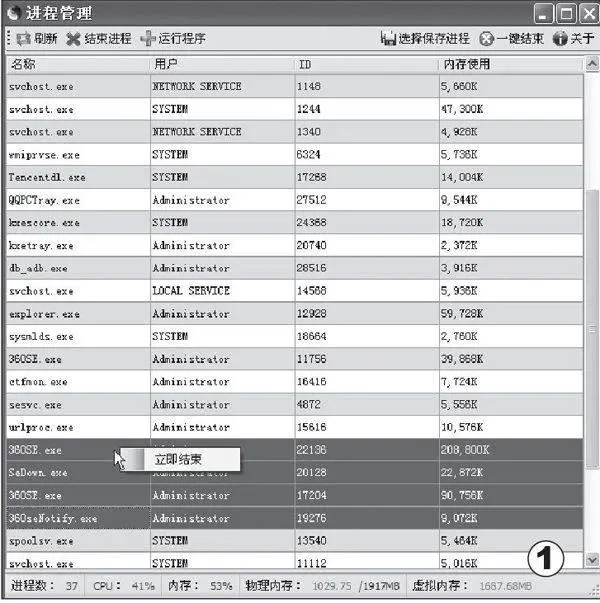Open the About (关于) info icon
The height and width of the screenshot is (603, 600).
point(559,39)
